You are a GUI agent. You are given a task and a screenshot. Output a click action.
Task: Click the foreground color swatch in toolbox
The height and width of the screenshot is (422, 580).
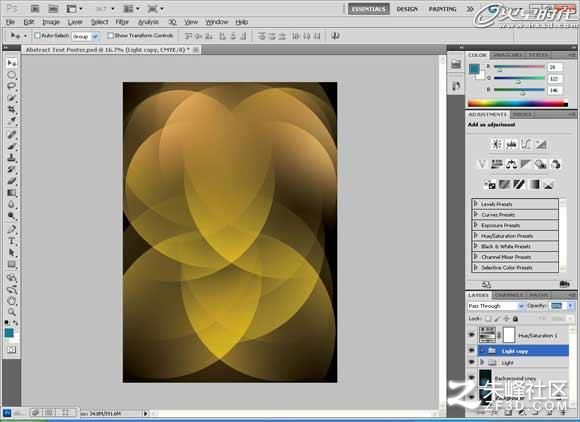(9, 332)
